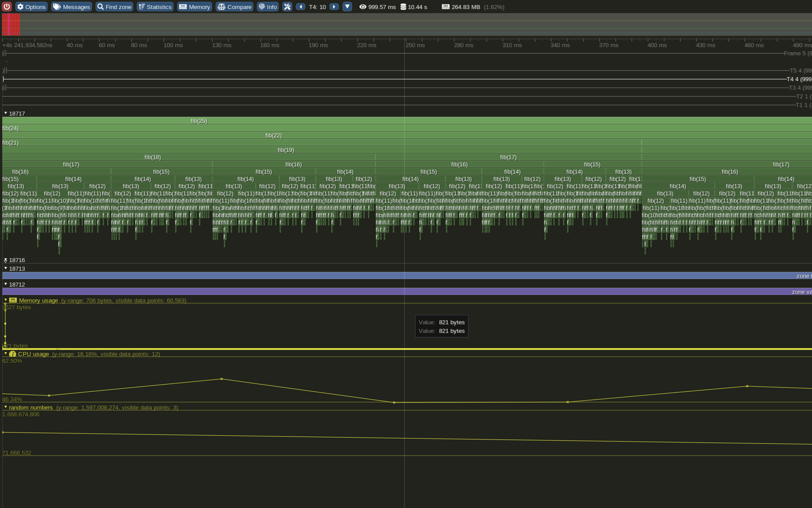Open the frame set dropdown arrow
Image resolution: width=812 pixels, height=508 pixels.
coord(347,7)
